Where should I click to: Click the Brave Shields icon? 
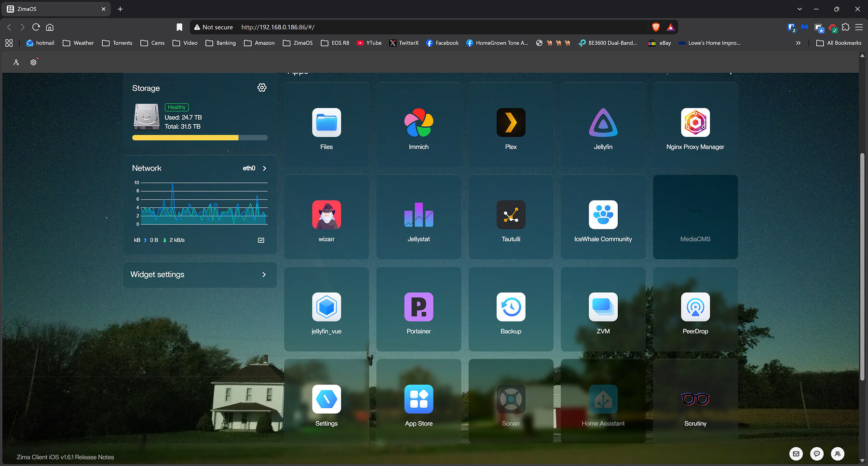[x=656, y=27]
